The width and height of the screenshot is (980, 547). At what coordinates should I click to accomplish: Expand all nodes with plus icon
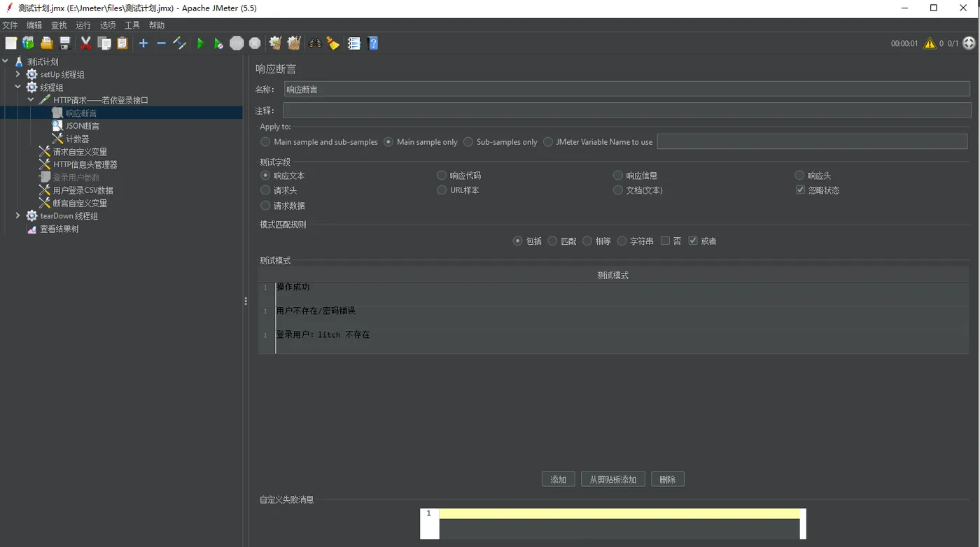point(143,43)
